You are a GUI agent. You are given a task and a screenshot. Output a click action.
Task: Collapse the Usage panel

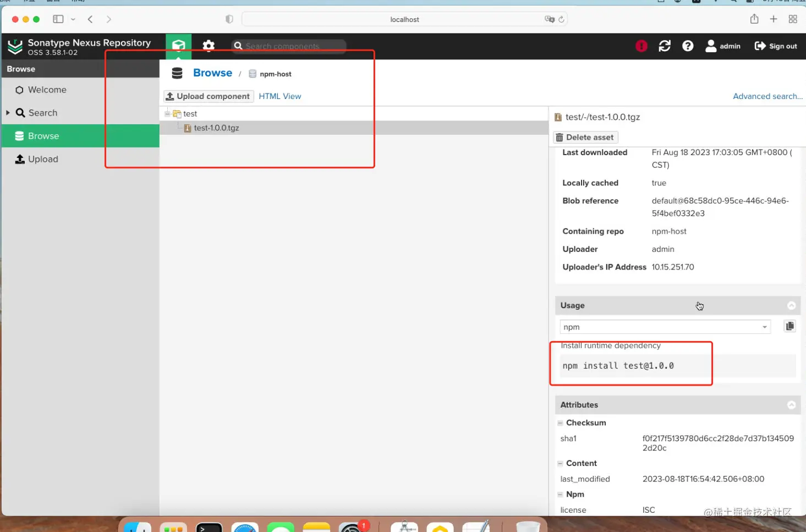click(x=791, y=305)
